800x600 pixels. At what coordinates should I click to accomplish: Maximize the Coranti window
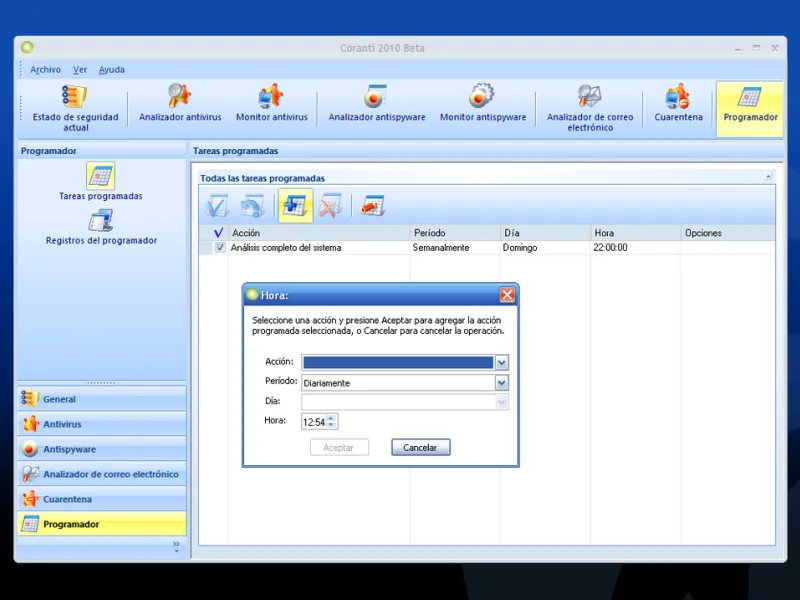pos(756,48)
